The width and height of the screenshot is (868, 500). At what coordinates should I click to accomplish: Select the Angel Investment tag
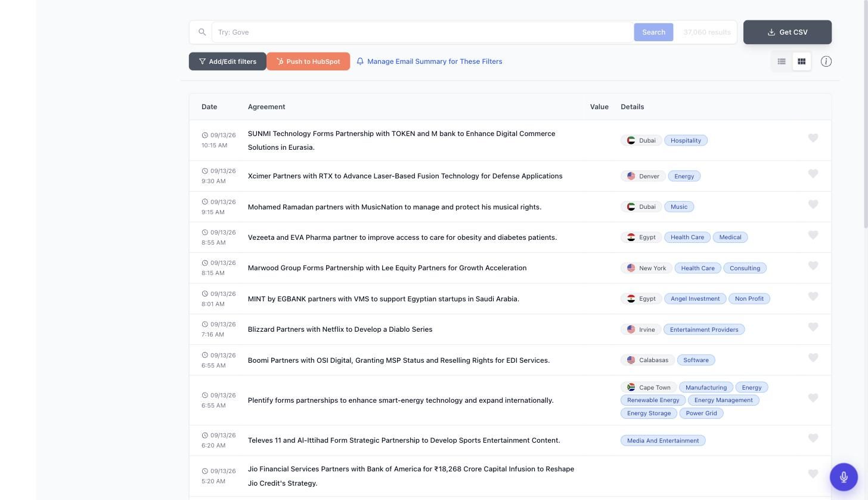click(695, 299)
